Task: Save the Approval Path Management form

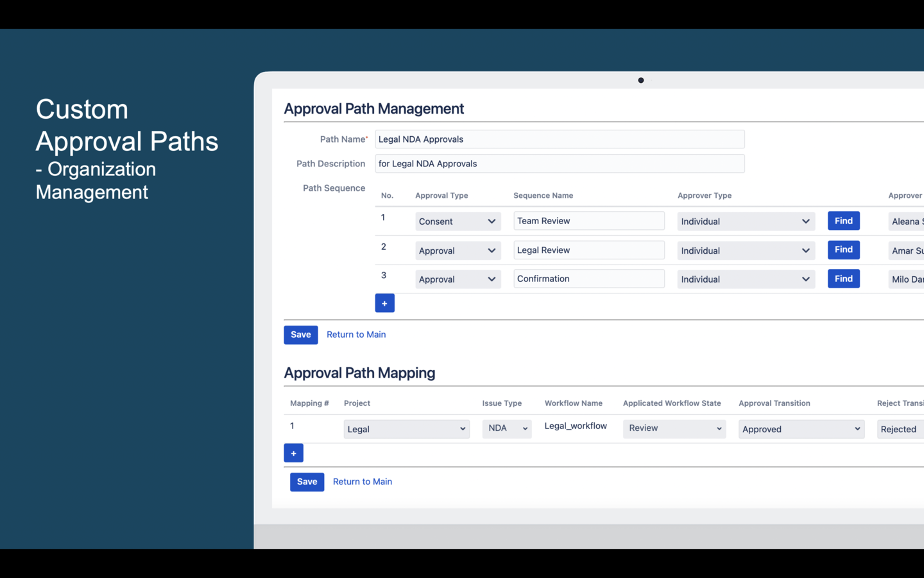Action: click(x=301, y=335)
